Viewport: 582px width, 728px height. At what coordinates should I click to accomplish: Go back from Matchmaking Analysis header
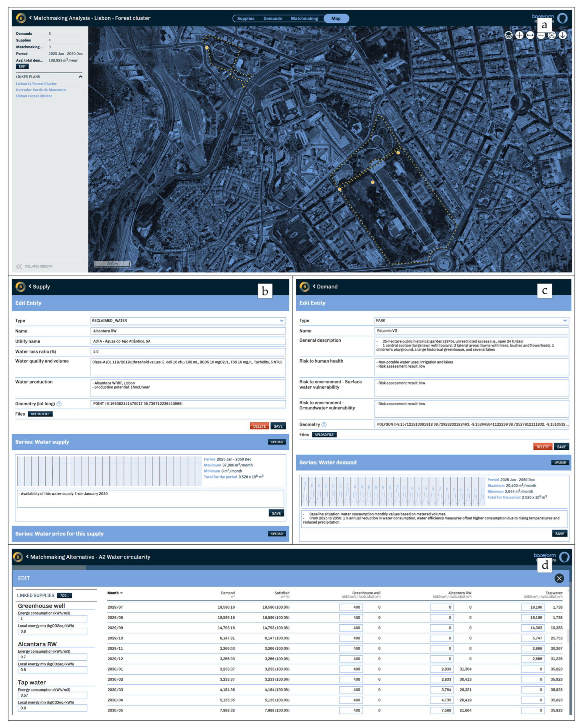click(30, 18)
